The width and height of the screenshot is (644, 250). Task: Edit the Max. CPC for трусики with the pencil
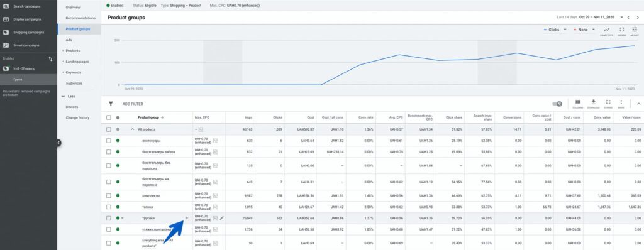click(222, 218)
